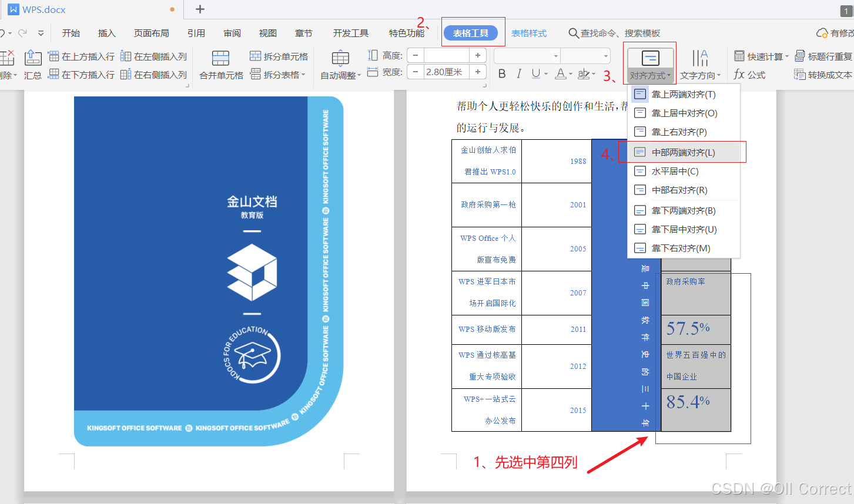Viewport: 854px width, 504px height.
Task: Click the fx Formula (公式) button
Action: tap(750, 75)
